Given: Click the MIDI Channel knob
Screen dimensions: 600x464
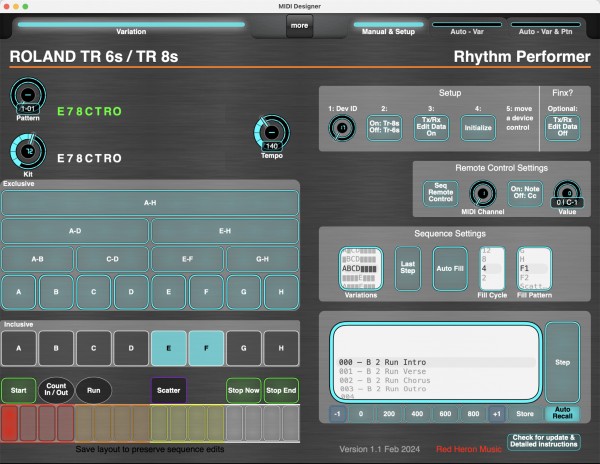Looking at the screenshot, I should point(483,194).
